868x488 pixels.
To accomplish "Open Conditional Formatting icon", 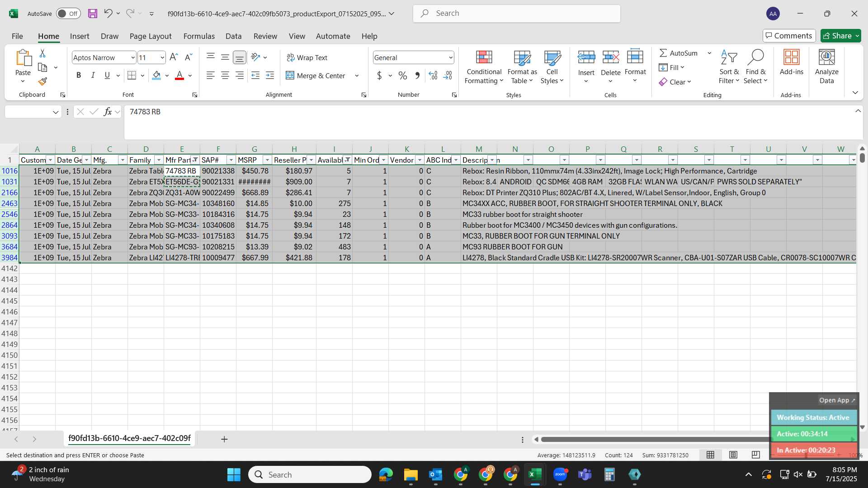I will (484, 57).
